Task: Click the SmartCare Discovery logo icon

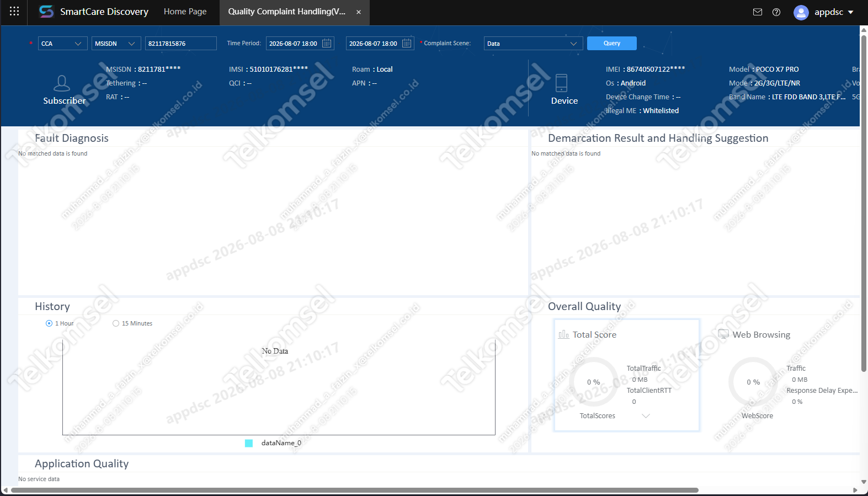Action: (x=46, y=12)
